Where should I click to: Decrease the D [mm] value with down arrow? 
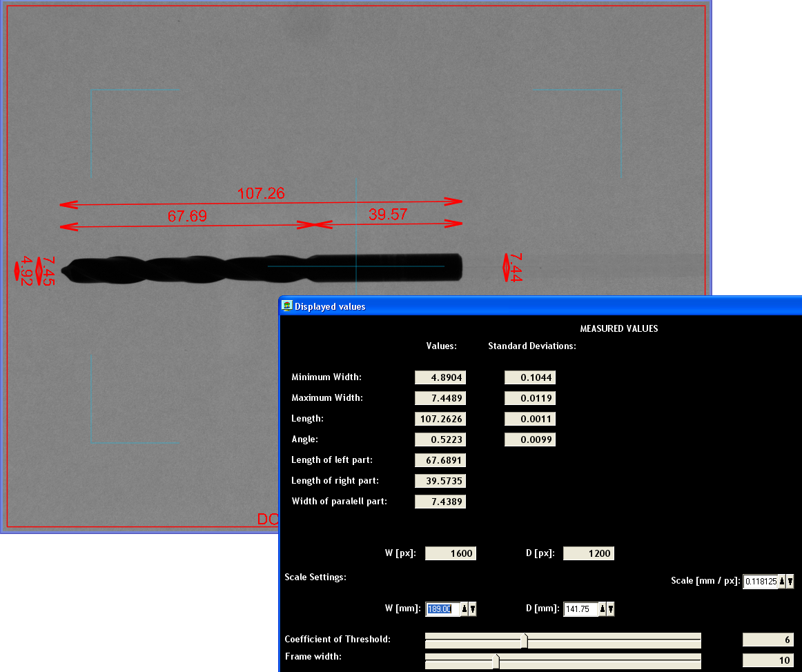pos(611,609)
